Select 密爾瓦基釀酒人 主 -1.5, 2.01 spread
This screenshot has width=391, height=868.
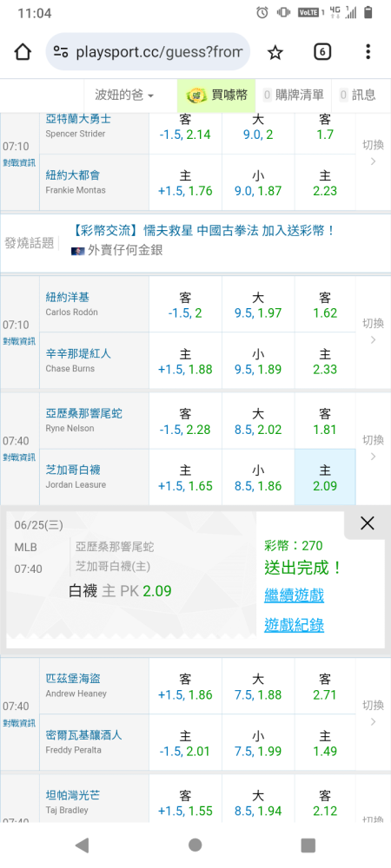point(185,743)
